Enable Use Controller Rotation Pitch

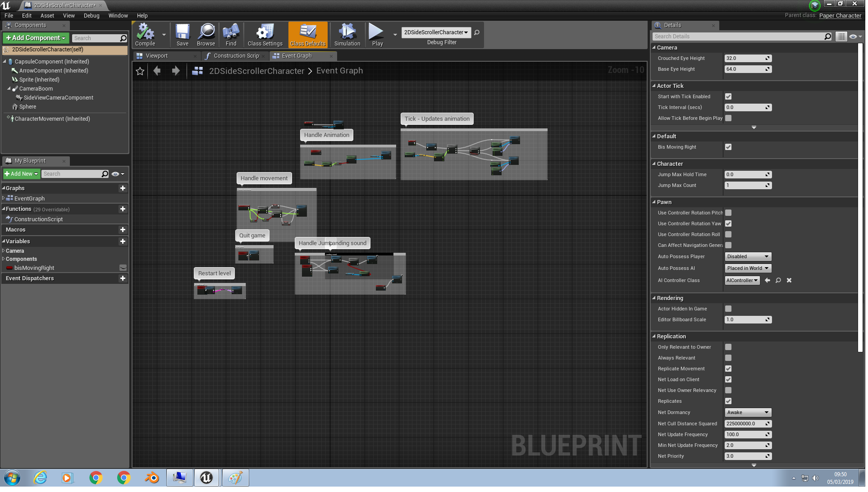(729, 213)
